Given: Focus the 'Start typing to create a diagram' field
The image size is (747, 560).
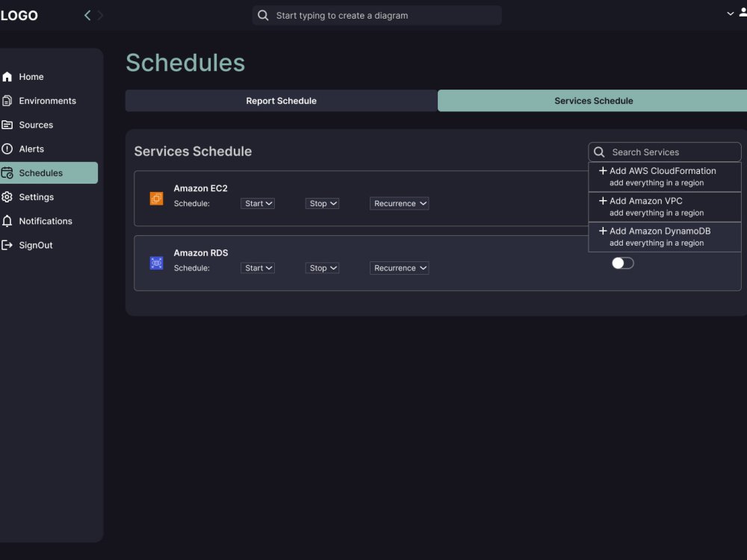Looking at the screenshot, I should (x=376, y=15).
